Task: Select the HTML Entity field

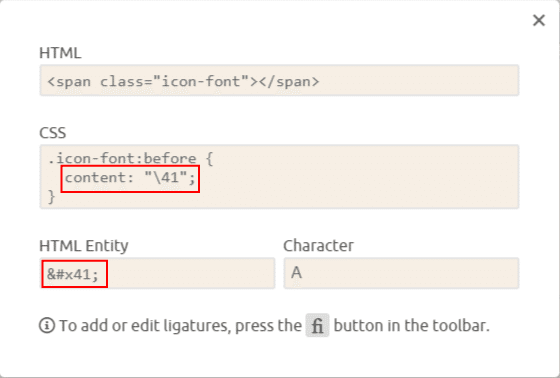Action: [x=158, y=273]
